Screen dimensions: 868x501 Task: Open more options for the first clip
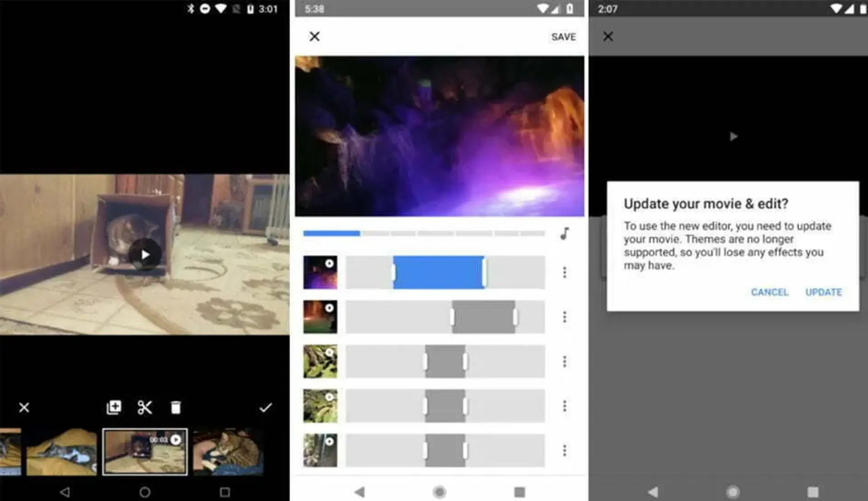tap(565, 272)
